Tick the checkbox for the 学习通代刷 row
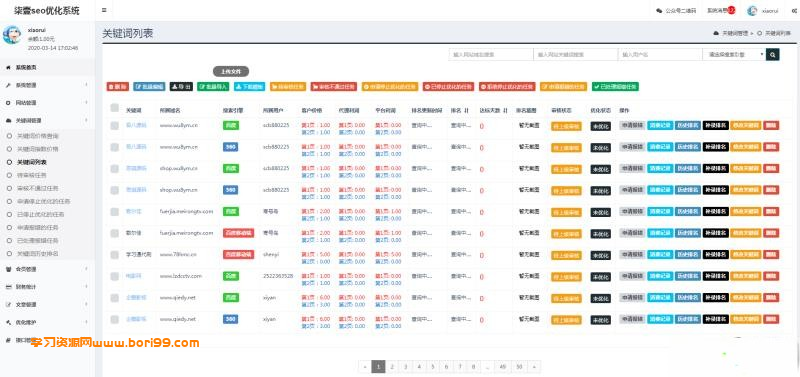800x377 pixels. tap(114, 254)
